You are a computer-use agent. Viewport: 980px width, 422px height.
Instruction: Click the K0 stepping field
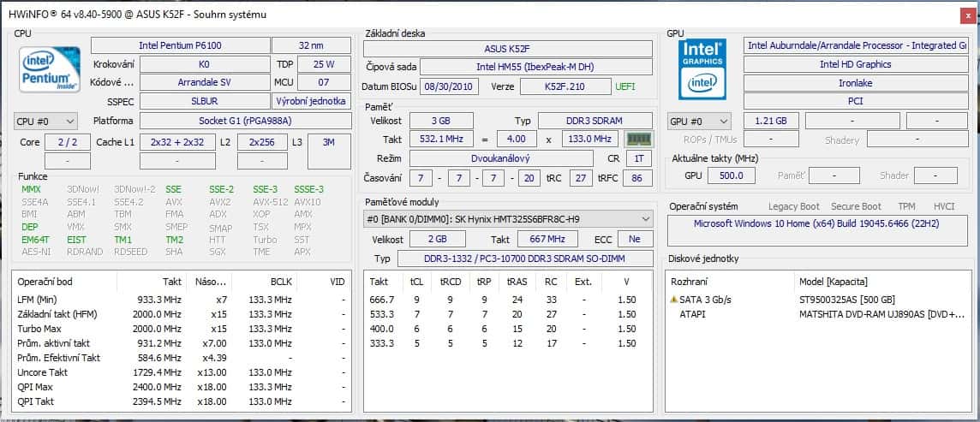(205, 64)
